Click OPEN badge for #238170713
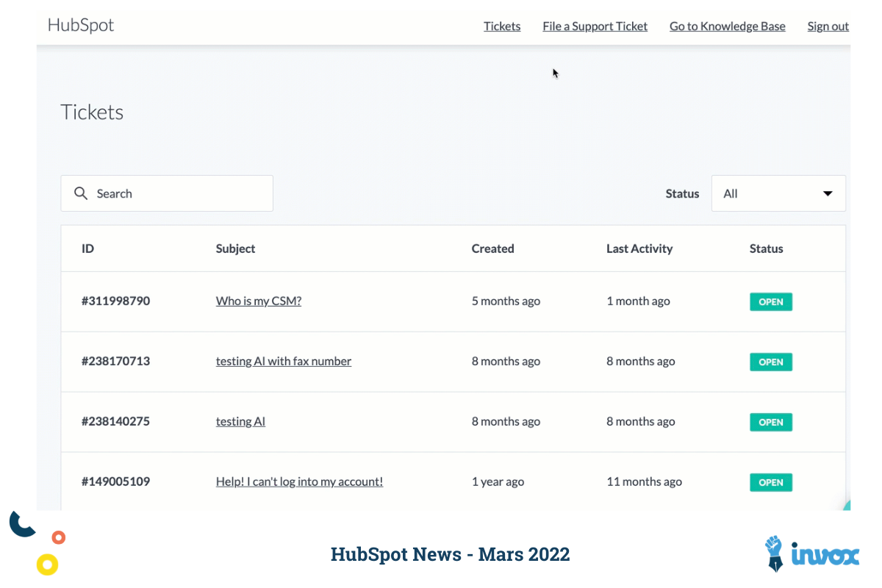Screen dimensions: 882x588 (771, 362)
